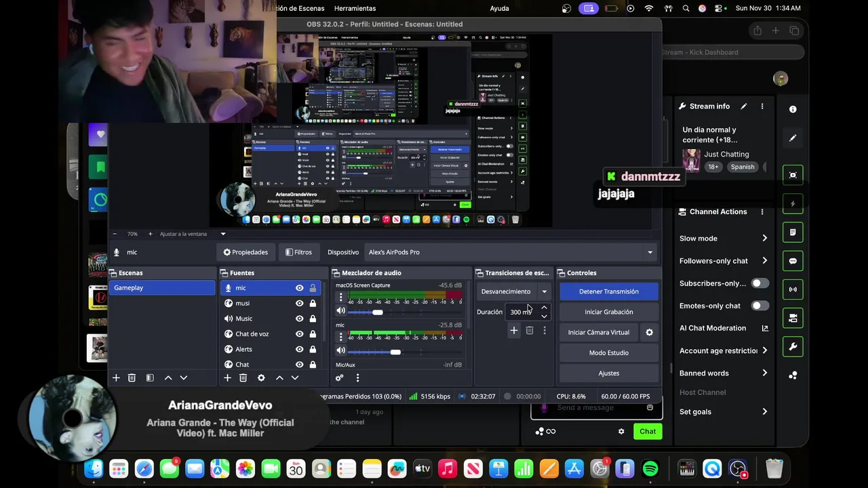
Task: Open source properties gear in the Fuentes toolbar
Action: click(x=261, y=378)
